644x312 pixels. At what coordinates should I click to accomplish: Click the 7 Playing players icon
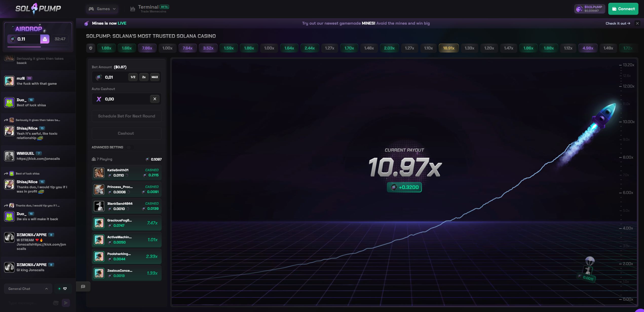[x=94, y=159]
